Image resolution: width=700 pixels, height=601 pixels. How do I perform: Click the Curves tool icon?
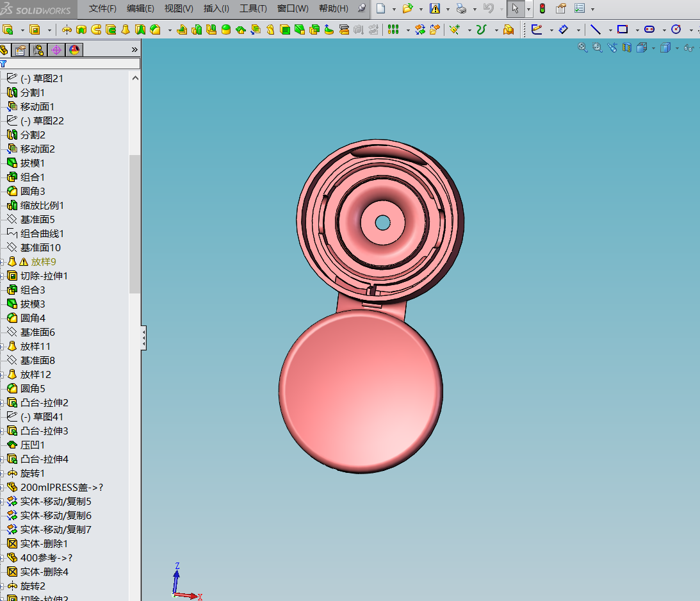481,30
